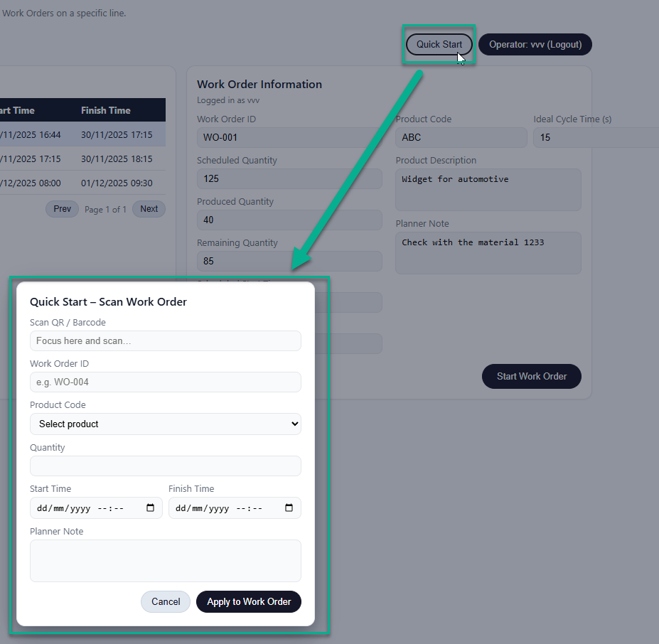
Task: Click the Quantity input in dialog
Action: pyautogui.click(x=165, y=466)
